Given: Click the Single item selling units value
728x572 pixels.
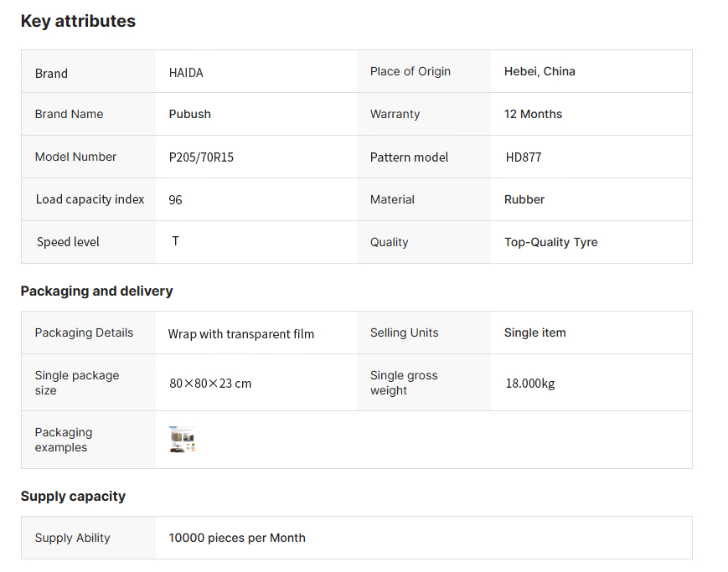Looking at the screenshot, I should 534,332.
